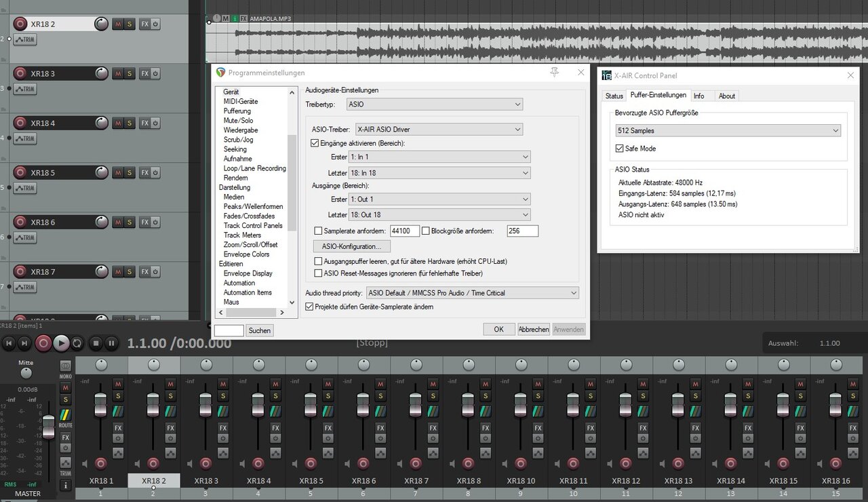Enable 'ASIO Reset-Messages ignorieren' checkbox
This screenshot has width=868, height=502.
[x=318, y=273]
